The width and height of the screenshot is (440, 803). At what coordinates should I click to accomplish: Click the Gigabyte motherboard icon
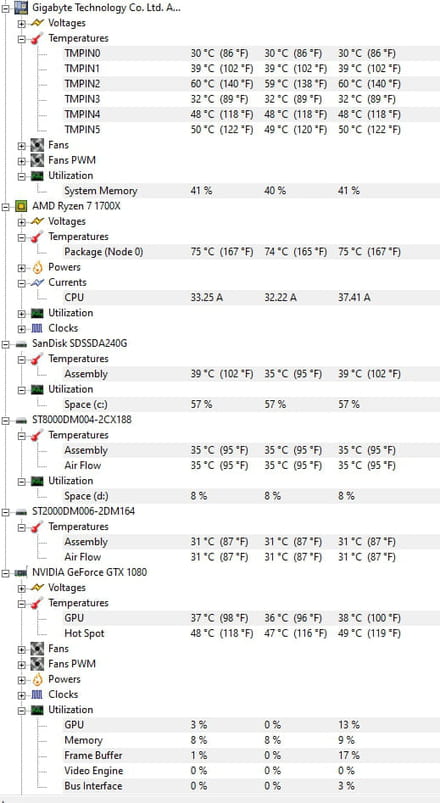click(x=21, y=8)
